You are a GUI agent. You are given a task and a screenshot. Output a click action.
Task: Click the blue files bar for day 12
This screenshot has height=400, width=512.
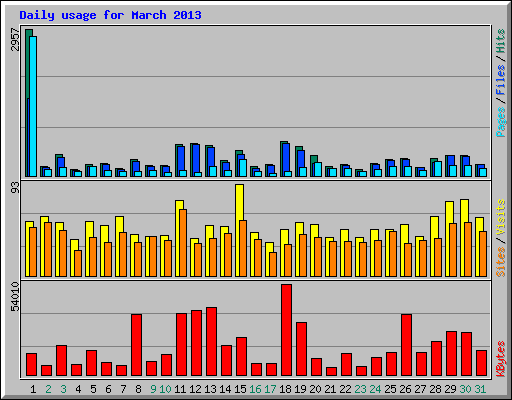pos(196,160)
